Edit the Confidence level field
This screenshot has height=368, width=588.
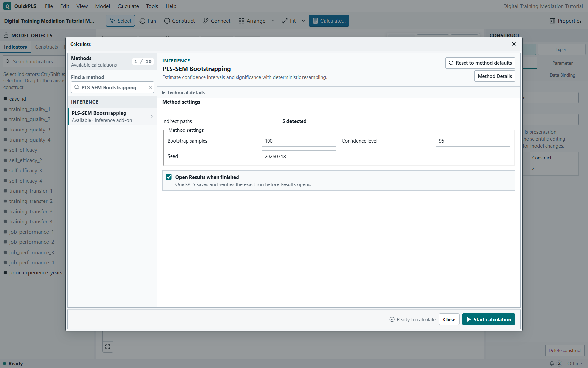(473, 141)
